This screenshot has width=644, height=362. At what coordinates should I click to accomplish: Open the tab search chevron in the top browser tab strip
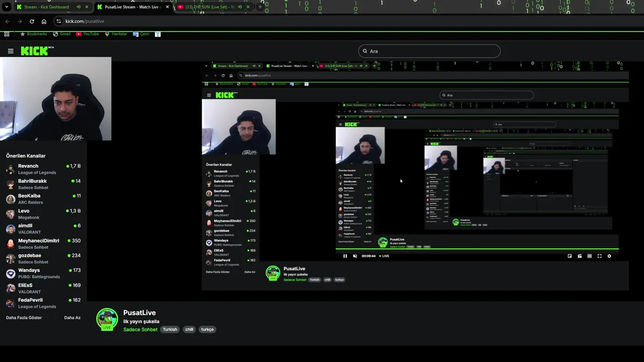(x=7, y=7)
